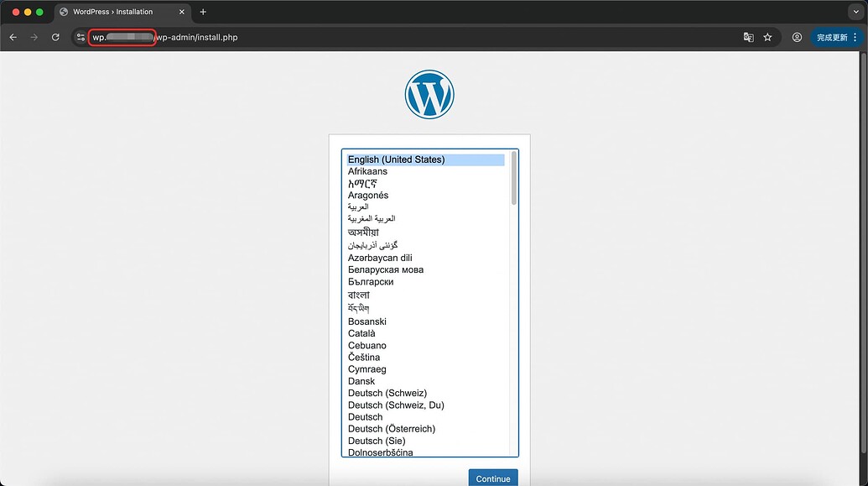868x486 pixels.
Task: Open site information icon in address bar
Action: point(81,37)
